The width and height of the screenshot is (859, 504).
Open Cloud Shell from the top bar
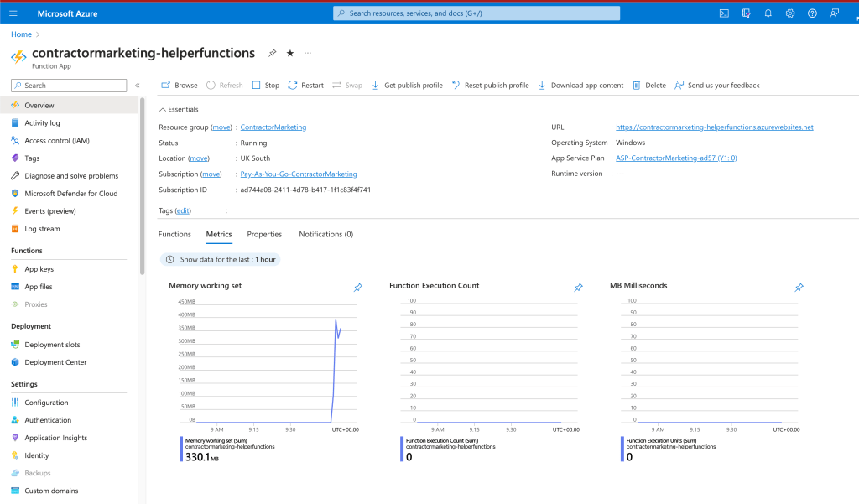coord(724,13)
